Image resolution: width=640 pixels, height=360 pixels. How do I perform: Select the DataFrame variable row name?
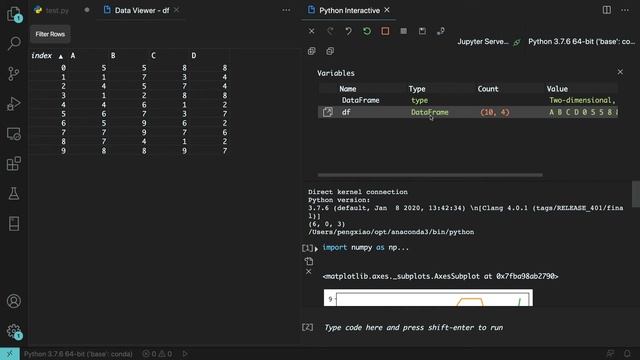[360, 100]
